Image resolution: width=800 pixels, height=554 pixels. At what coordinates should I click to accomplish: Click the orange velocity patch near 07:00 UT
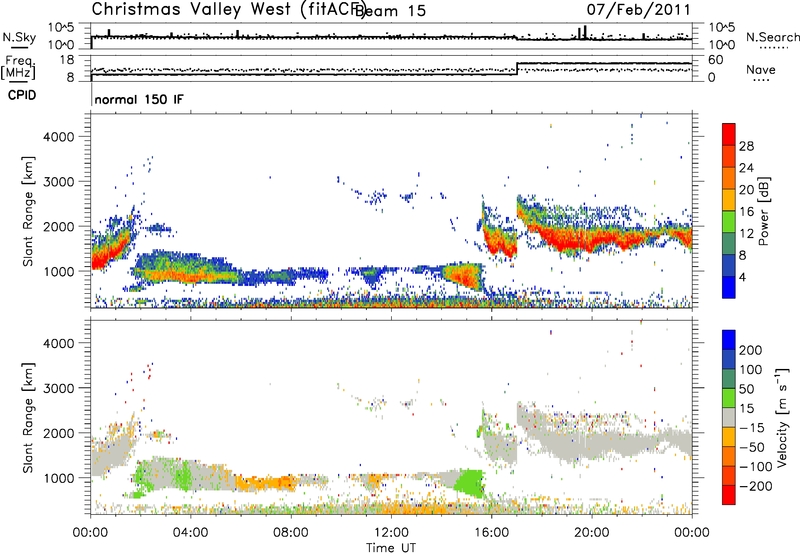265,483
